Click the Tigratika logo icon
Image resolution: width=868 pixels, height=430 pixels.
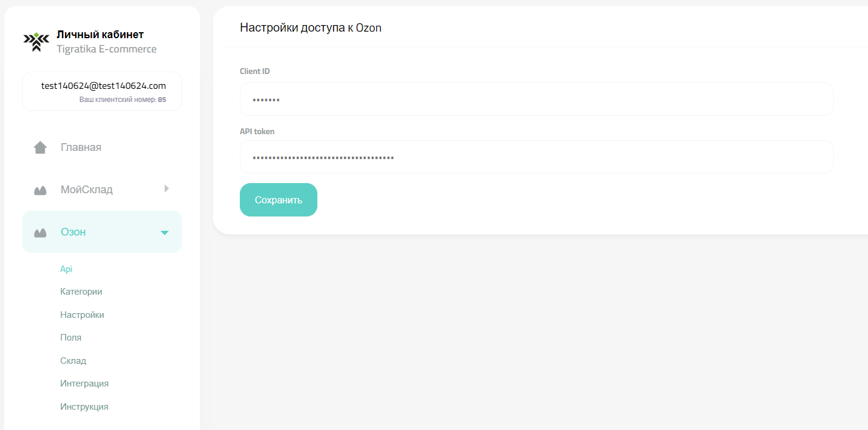coord(36,42)
